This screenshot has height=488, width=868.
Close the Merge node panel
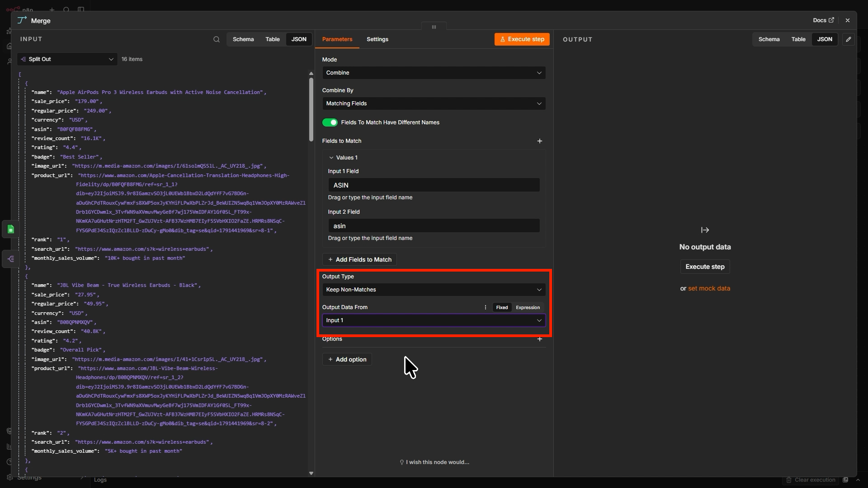click(x=848, y=20)
